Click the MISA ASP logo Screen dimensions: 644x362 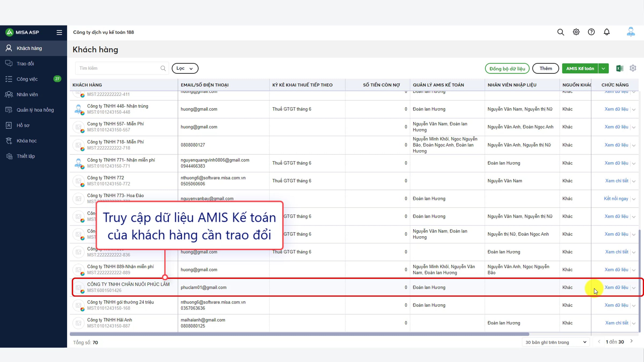(22, 32)
